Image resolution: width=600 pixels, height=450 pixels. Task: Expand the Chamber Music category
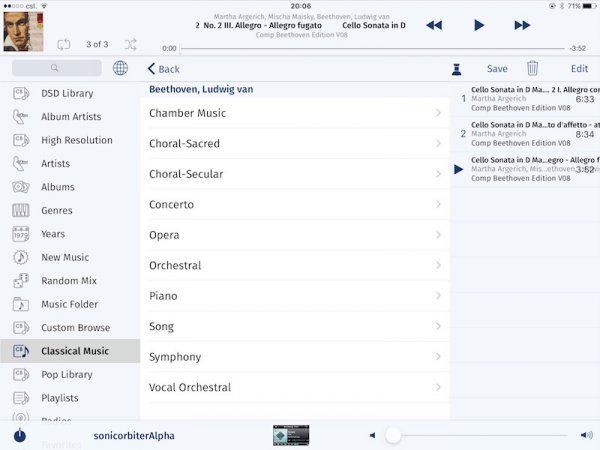pos(294,113)
